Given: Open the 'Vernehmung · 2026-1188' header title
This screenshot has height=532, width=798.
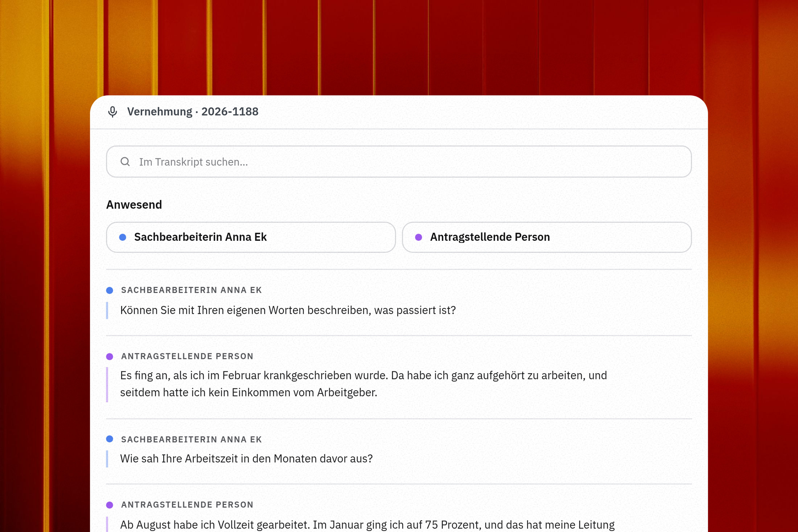Looking at the screenshot, I should click(x=193, y=112).
